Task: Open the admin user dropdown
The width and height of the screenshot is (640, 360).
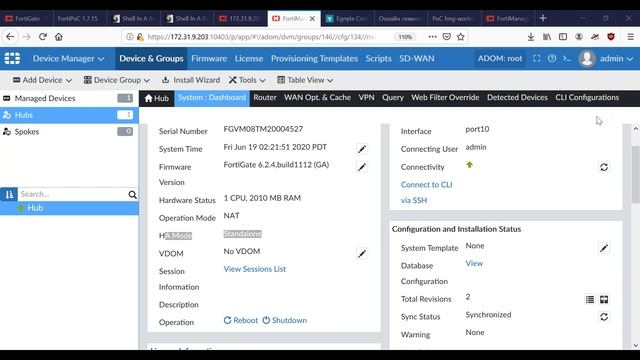Action: tap(616, 58)
